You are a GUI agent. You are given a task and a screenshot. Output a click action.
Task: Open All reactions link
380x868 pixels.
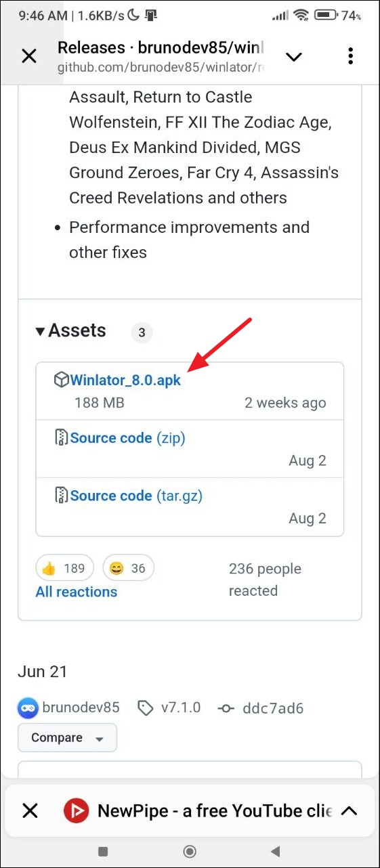tap(77, 592)
